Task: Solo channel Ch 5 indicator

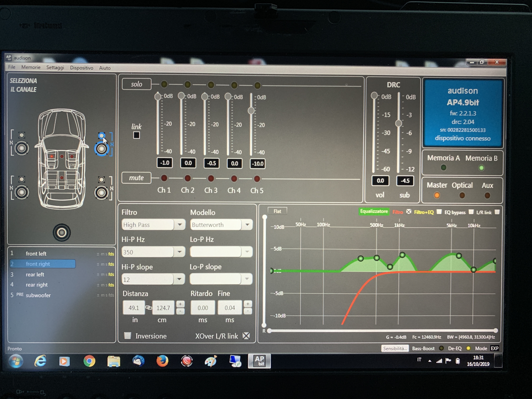Action: 257,85
